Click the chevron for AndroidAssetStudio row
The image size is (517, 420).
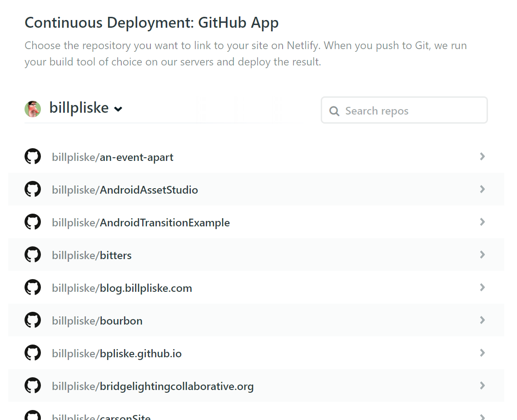pyautogui.click(x=482, y=189)
